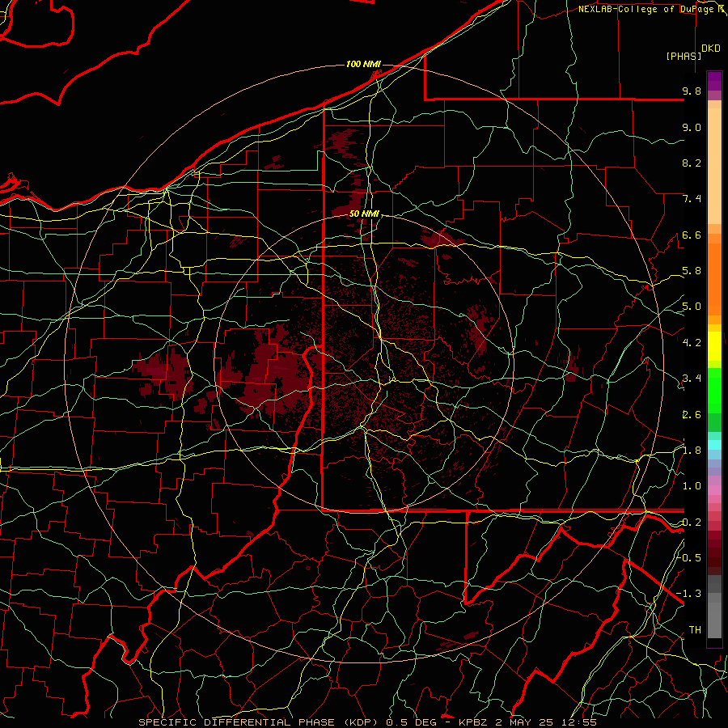
Task: Click the [PHAS] units label
Action: tap(684, 56)
